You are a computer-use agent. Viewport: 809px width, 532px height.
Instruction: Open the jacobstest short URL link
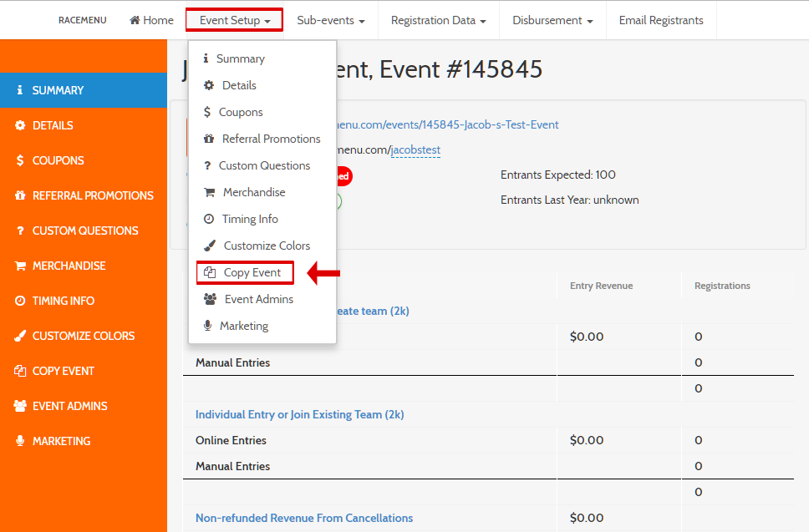(x=416, y=150)
